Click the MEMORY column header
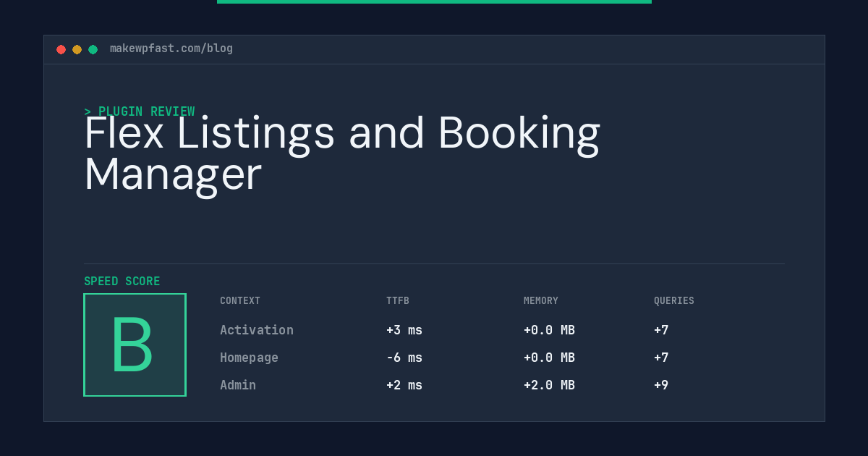The width and height of the screenshot is (868, 456). [x=541, y=301]
